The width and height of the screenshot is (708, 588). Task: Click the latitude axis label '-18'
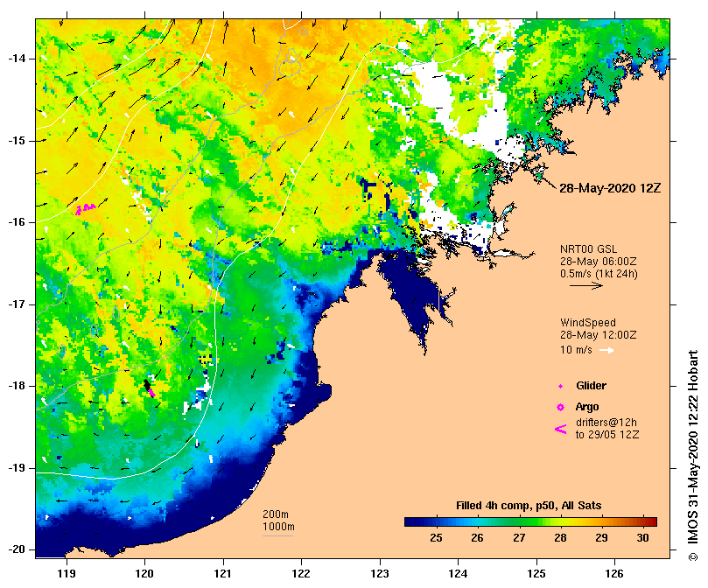(x=18, y=386)
